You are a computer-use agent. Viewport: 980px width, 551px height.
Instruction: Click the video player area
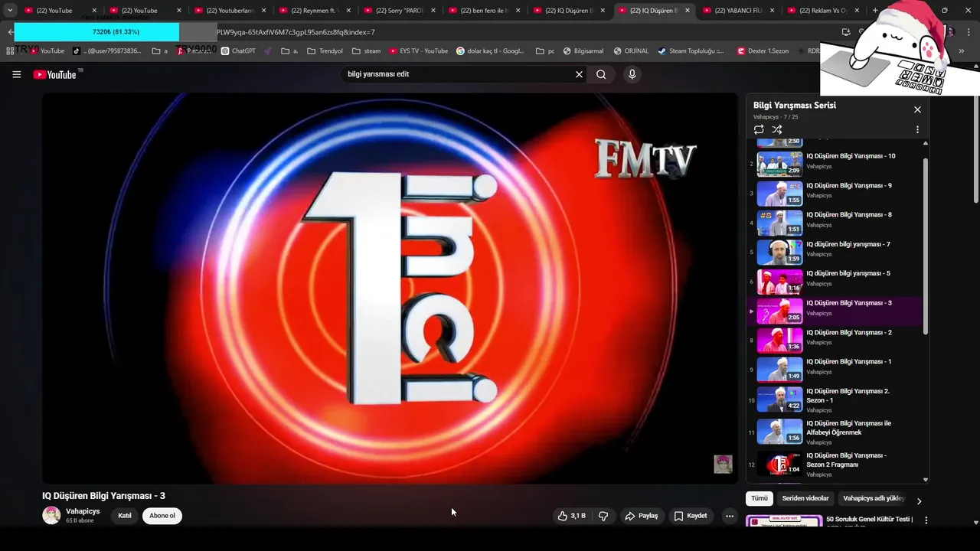pos(390,289)
